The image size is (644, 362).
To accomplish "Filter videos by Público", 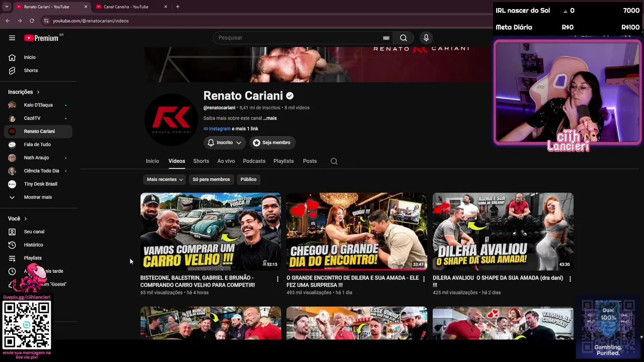I will click(x=249, y=179).
